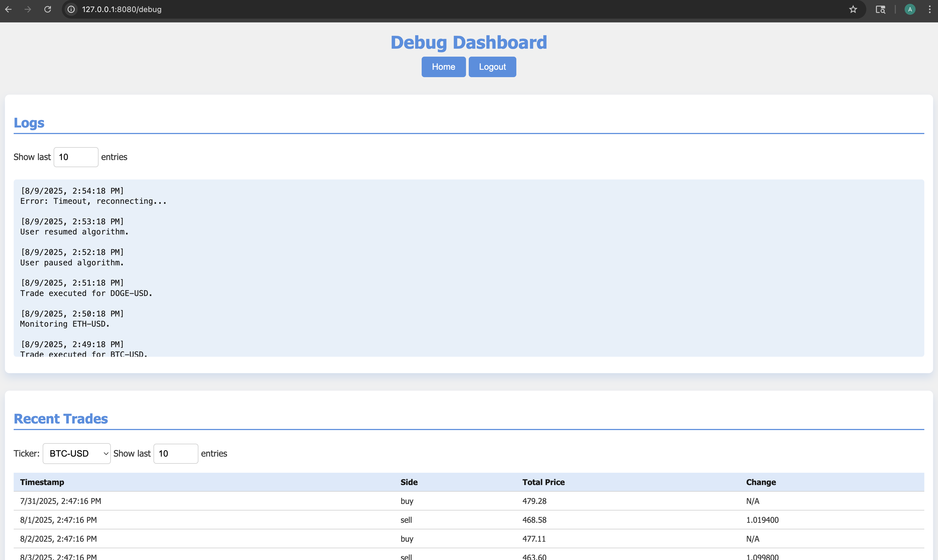Click the 'sell' cell in the 8/1/2025 row

click(x=406, y=520)
